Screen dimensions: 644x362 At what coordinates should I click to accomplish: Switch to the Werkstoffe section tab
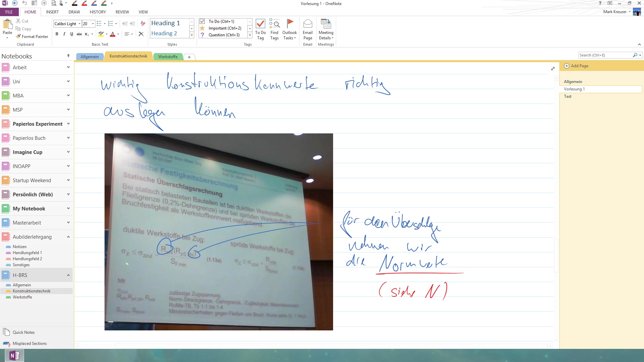click(168, 57)
